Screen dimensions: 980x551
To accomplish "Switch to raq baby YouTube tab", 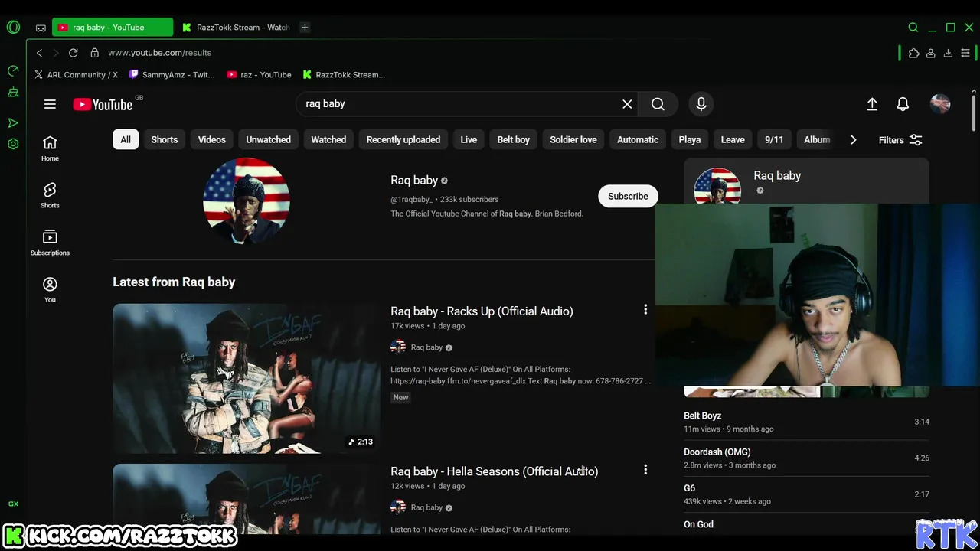I will [113, 28].
